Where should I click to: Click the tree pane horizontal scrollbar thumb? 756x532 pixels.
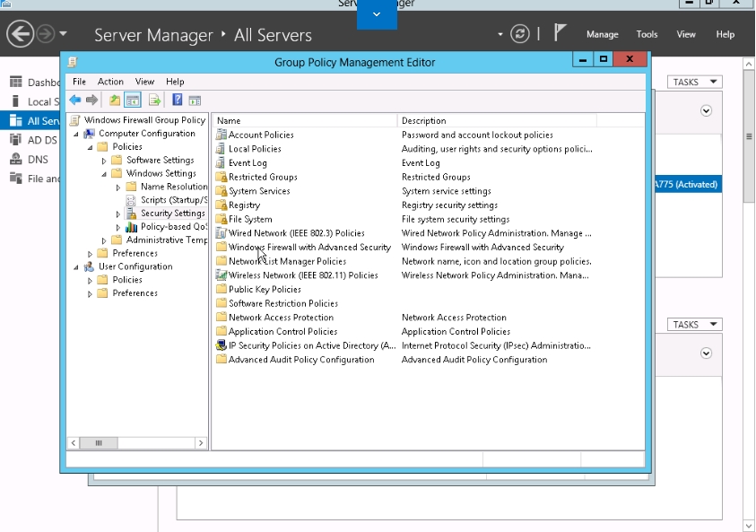click(x=99, y=443)
